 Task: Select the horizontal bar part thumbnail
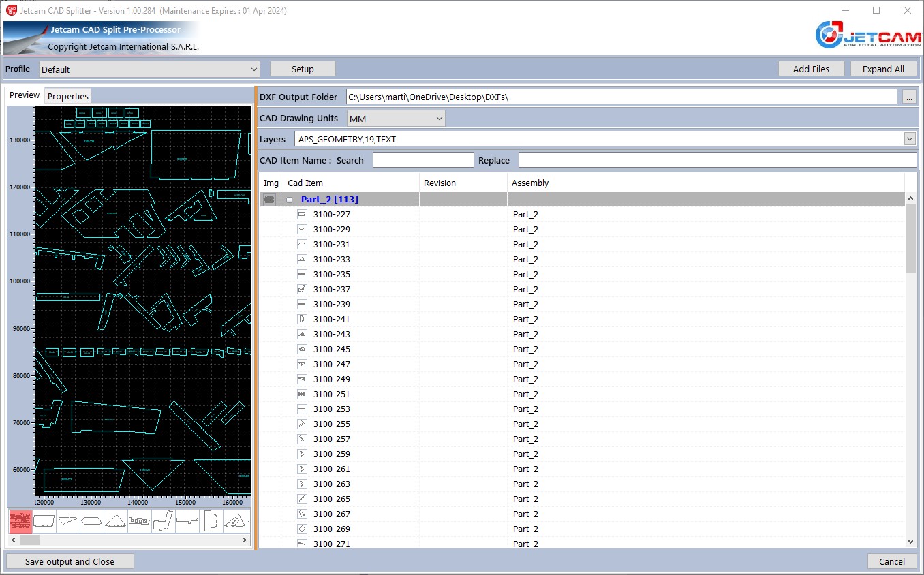(187, 521)
